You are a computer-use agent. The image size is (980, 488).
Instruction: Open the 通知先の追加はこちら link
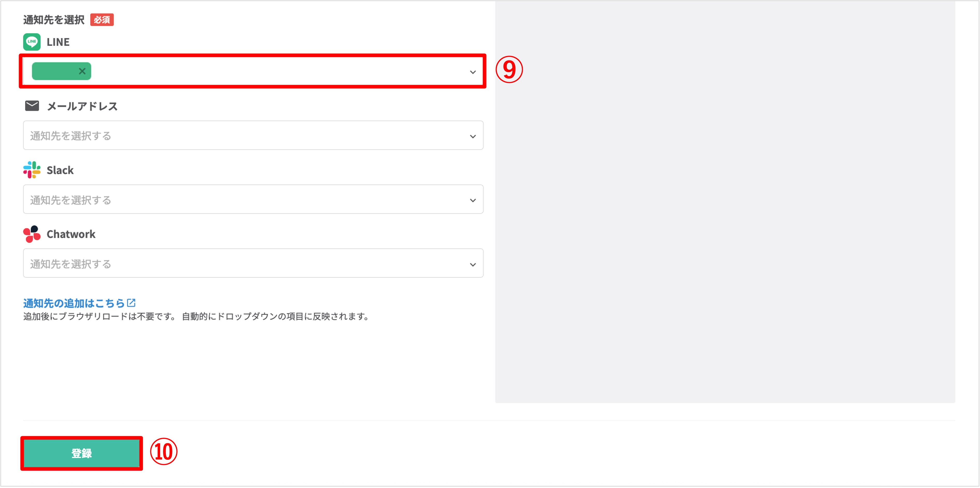click(74, 303)
